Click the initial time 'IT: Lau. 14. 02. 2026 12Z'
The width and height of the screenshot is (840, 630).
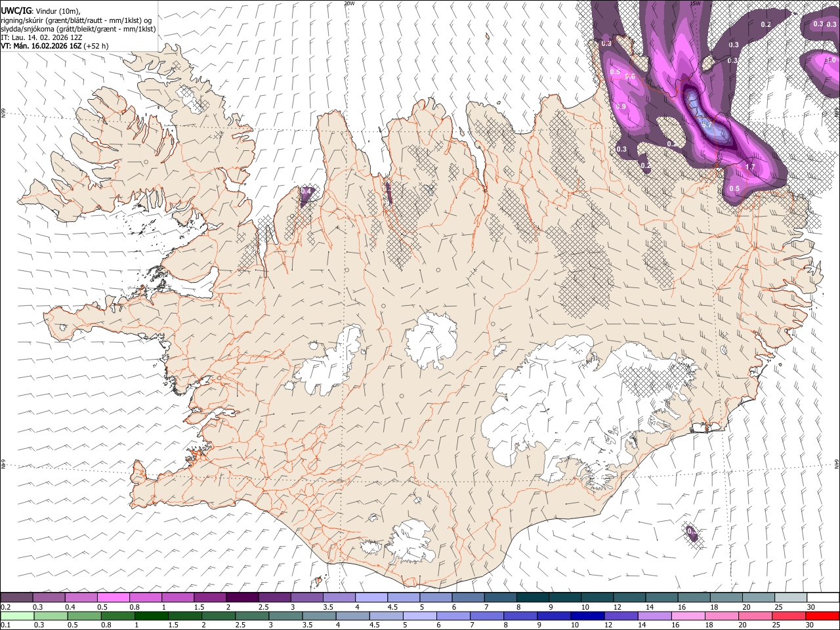(41, 37)
